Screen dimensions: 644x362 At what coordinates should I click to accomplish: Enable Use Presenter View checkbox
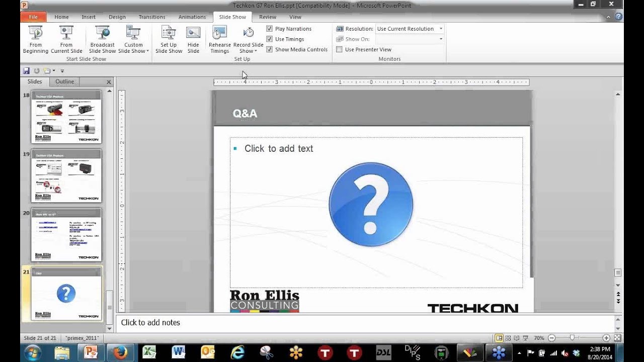(x=340, y=49)
